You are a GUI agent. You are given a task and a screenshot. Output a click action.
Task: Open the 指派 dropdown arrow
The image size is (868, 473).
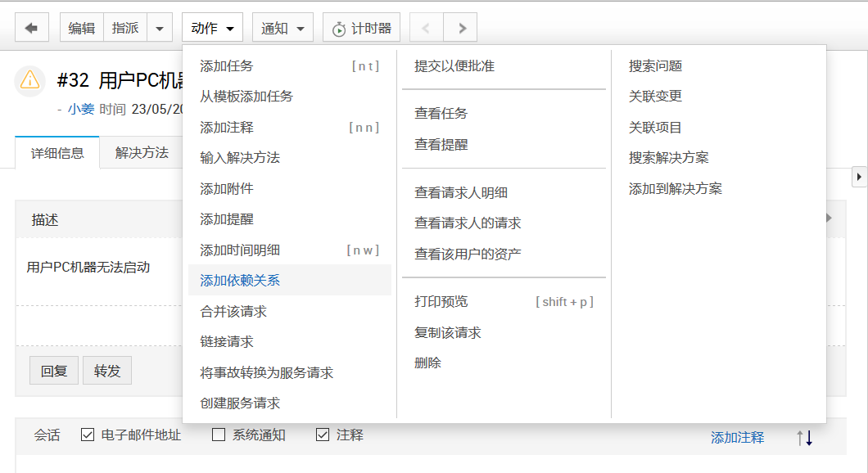(x=160, y=28)
